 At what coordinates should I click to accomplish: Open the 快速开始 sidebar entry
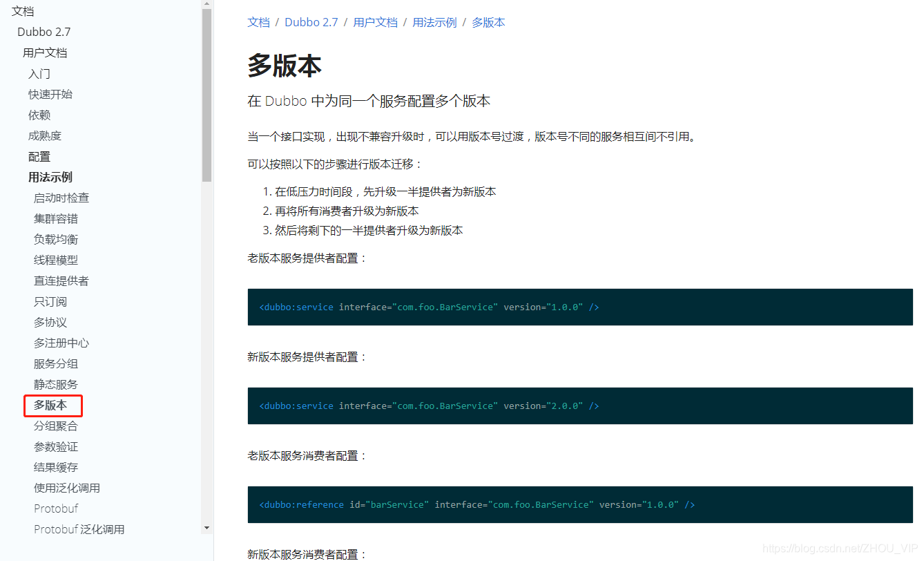click(50, 95)
